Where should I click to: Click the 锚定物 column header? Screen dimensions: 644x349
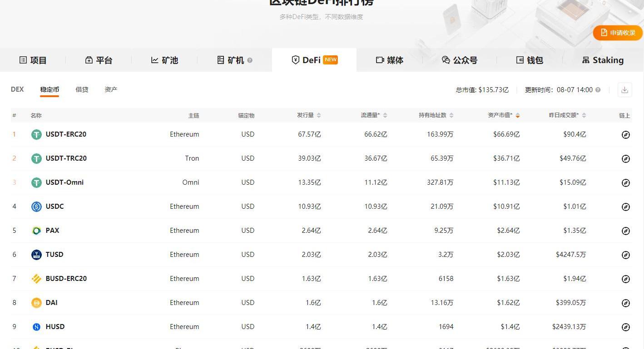(246, 115)
